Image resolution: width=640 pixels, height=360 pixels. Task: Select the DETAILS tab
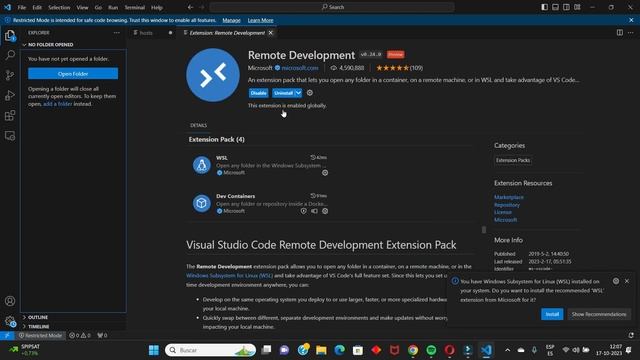pyautogui.click(x=198, y=125)
